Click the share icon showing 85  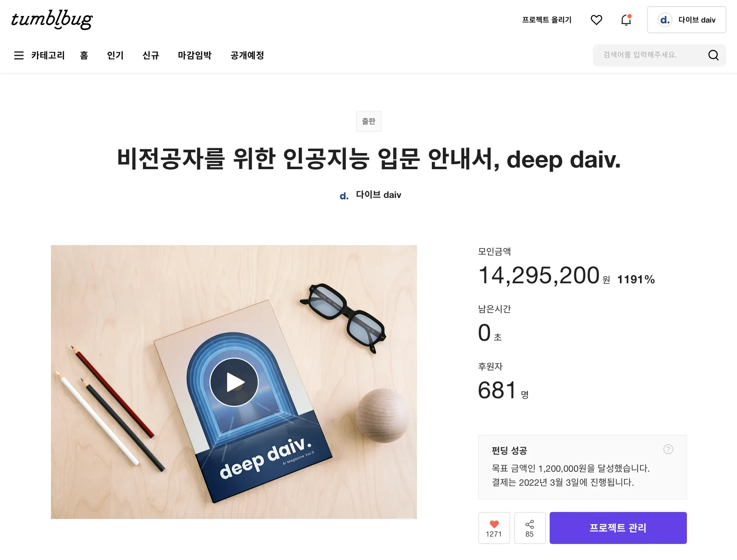click(530, 528)
